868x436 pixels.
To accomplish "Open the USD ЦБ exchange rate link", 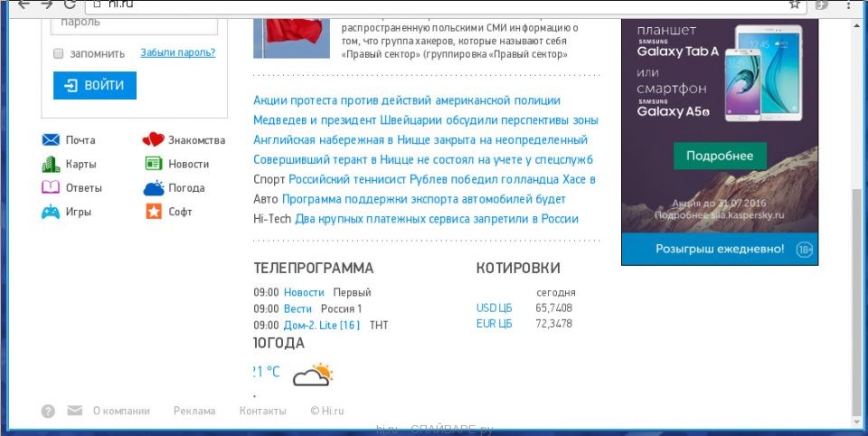I will point(494,308).
